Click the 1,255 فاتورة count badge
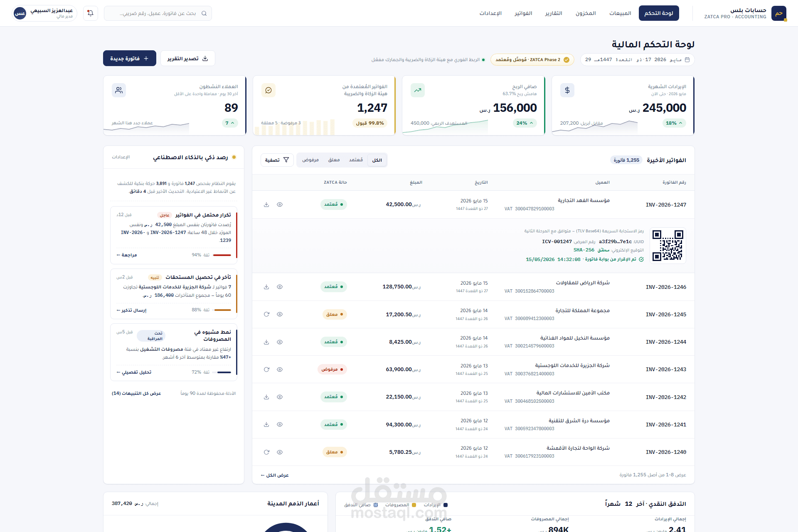Image resolution: width=798 pixels, height=532 pixels. 626,160
